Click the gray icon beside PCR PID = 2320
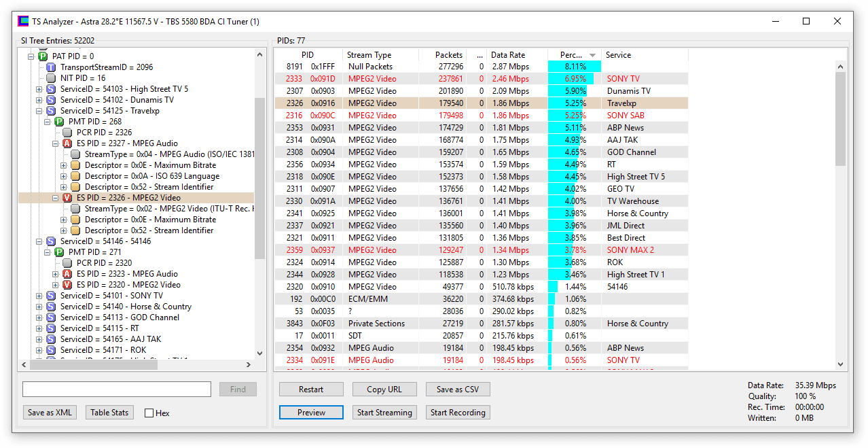 tap(67, 263)
